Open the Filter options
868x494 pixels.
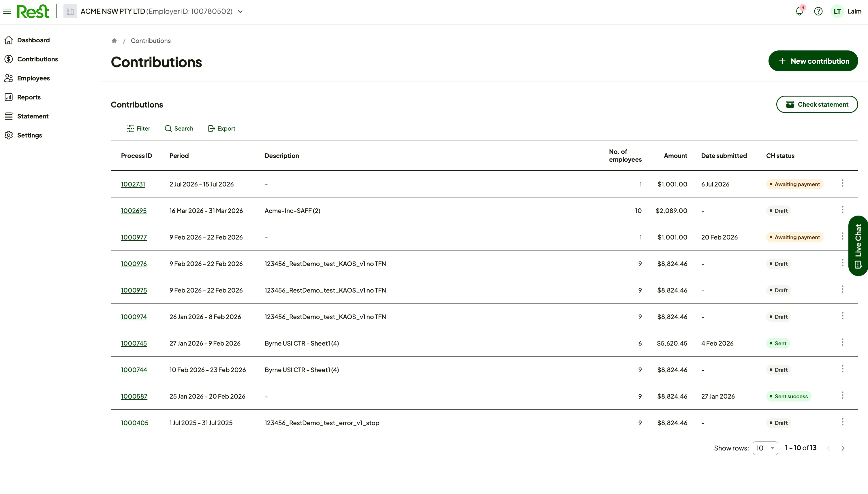click(x=138, y=128)
